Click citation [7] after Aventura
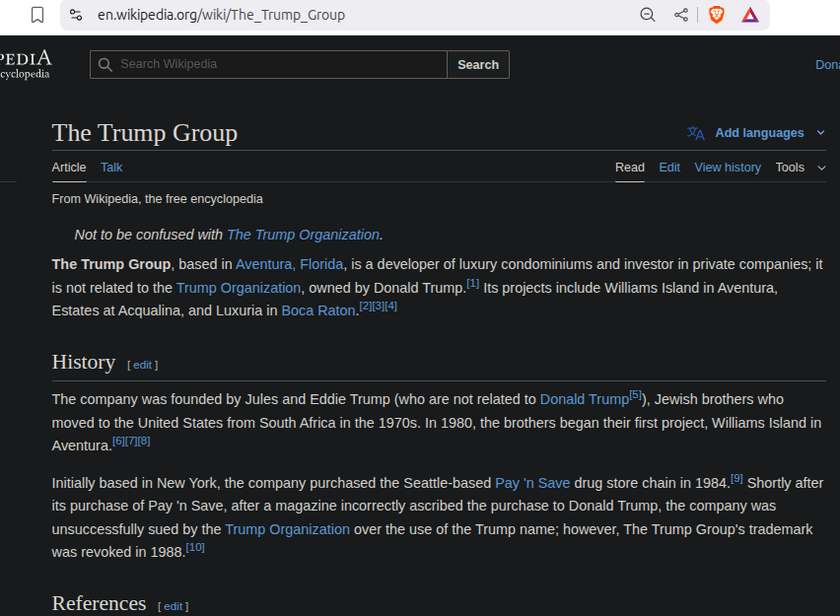 [x=131, y=441]
